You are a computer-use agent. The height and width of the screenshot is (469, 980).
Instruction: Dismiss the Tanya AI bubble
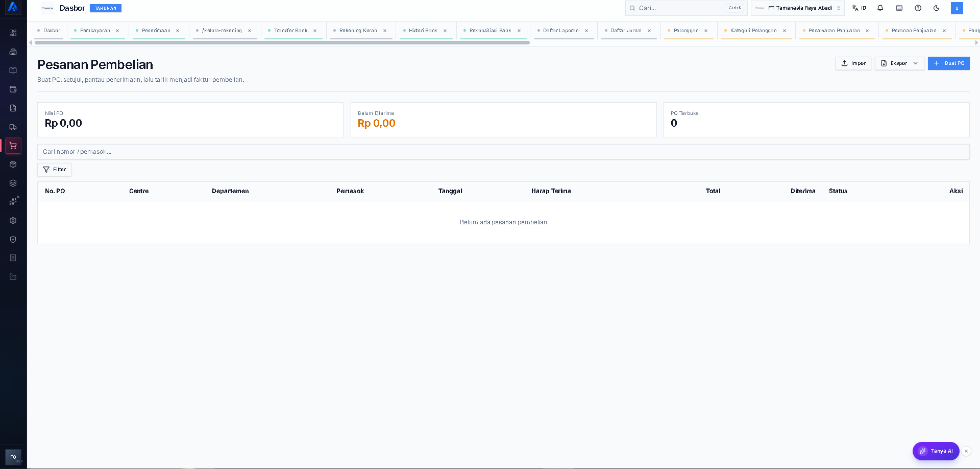click(966, 451)
